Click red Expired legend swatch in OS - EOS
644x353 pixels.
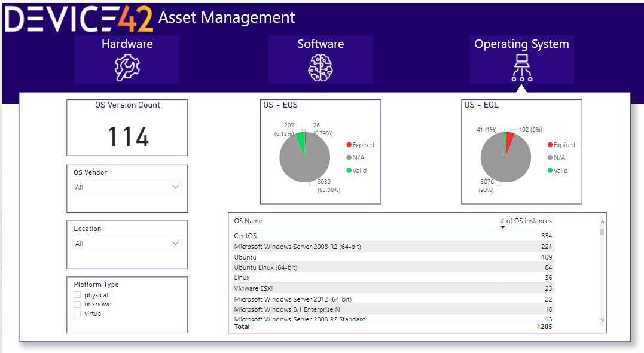pos(349,145)
